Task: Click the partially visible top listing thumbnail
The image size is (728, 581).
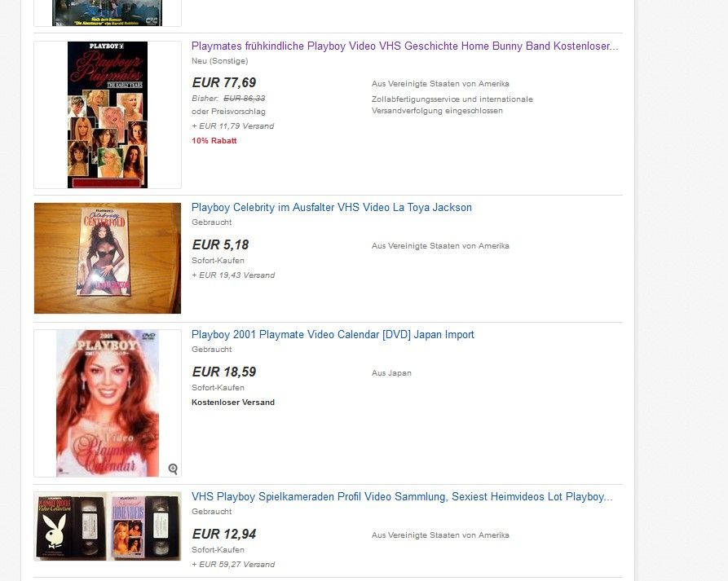Action: point(108,13)
